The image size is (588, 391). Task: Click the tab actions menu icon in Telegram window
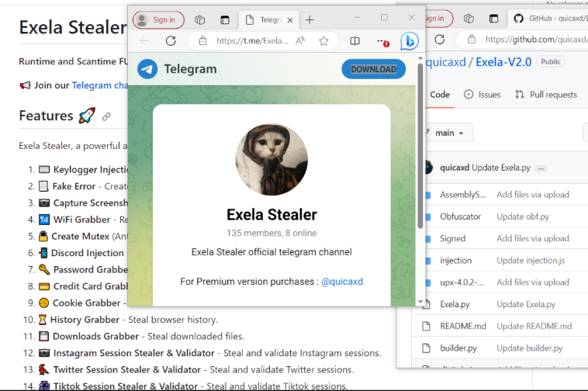coord(225,20)
